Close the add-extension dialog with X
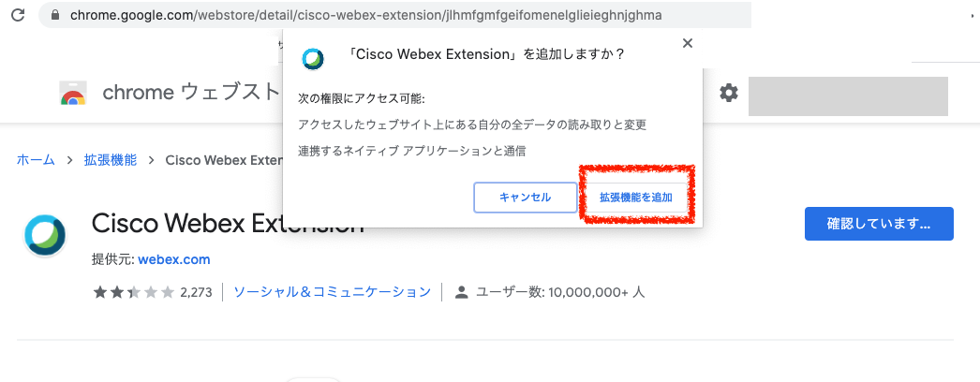This screenshot has height=382, width=980. click(688, 43)
